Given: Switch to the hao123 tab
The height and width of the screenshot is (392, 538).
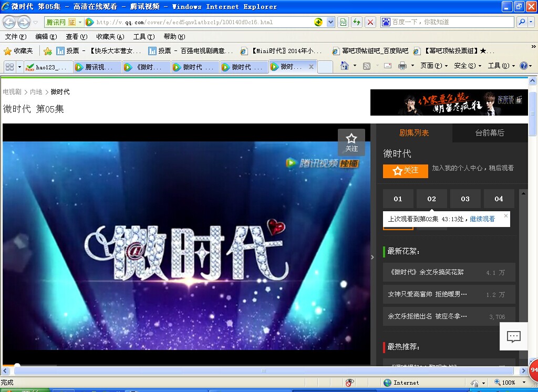Looking at the screenshot, I should 48,67.
